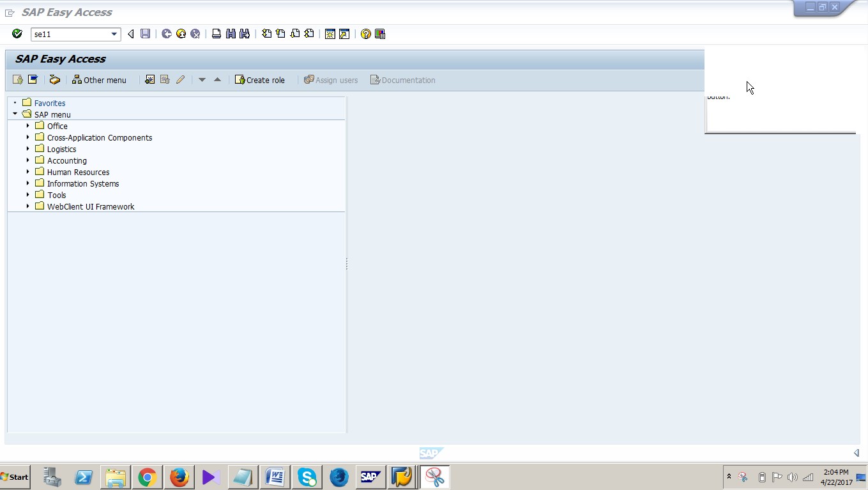Click the Cancel (red X) toolbar icon
The image size is (868, 490).
click(195, 34)
